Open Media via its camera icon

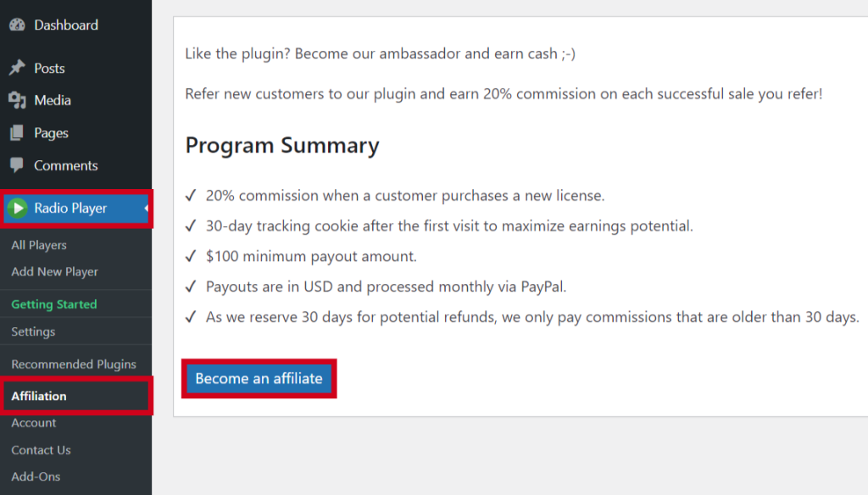click(x=17, y=100)
